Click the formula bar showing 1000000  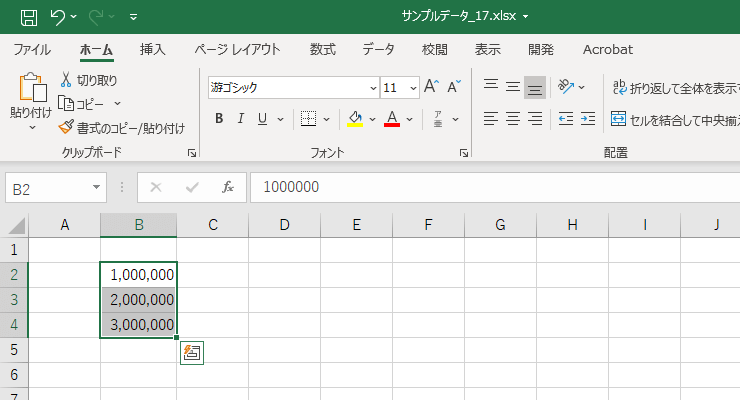click(495, 188)
